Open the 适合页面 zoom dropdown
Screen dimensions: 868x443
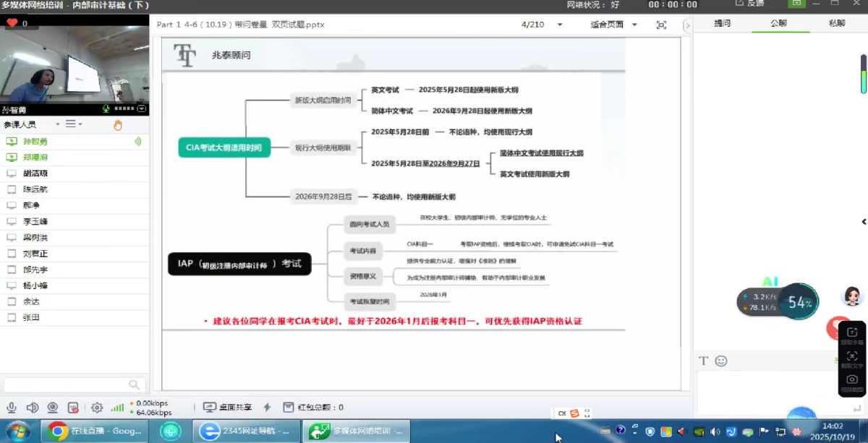click(x=634, y=25)
